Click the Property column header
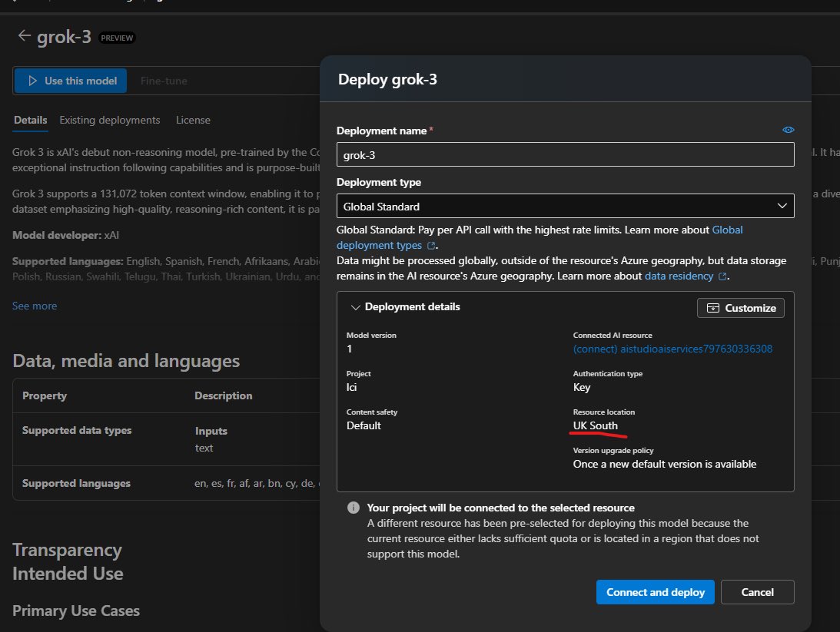This screenshot has width=840, height=632. click(x=45, y=396)
